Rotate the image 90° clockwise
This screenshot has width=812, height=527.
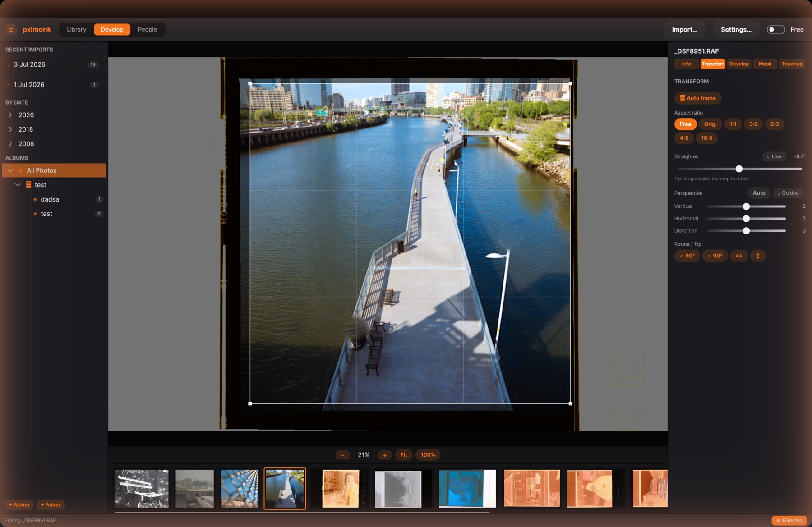[x=715, y=256]
